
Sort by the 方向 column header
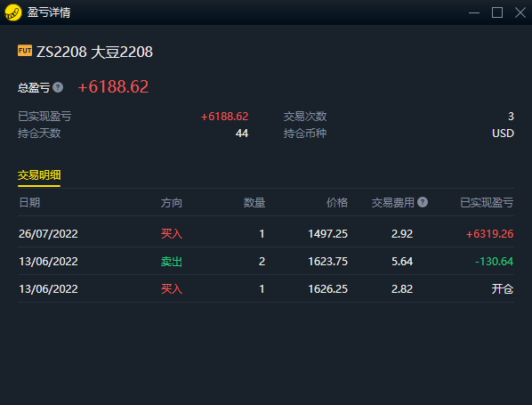(172, 203)
